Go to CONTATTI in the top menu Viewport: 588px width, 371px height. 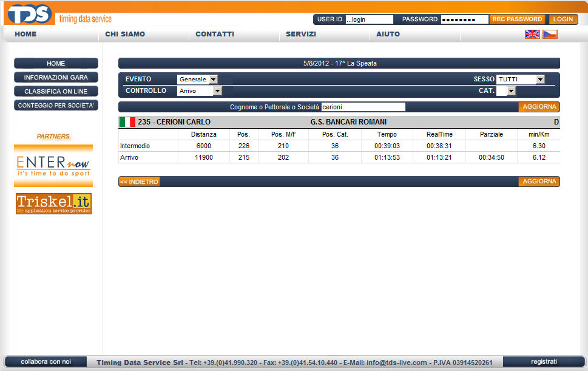point(215,34)
